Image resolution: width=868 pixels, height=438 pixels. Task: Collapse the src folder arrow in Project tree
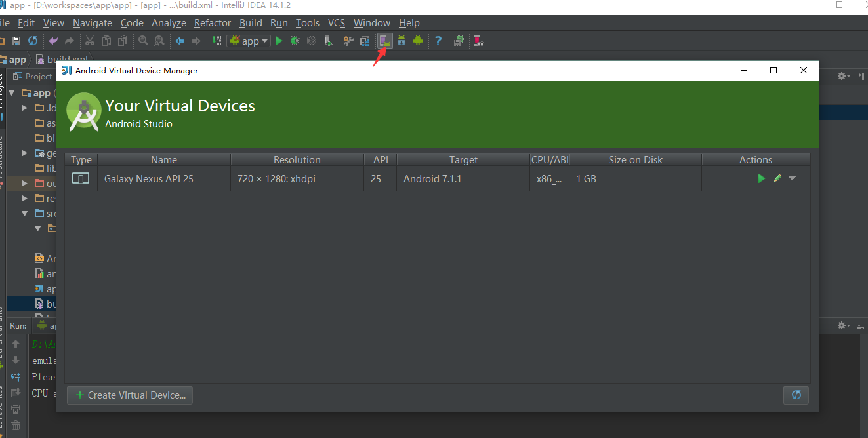(x=25, y=213)
